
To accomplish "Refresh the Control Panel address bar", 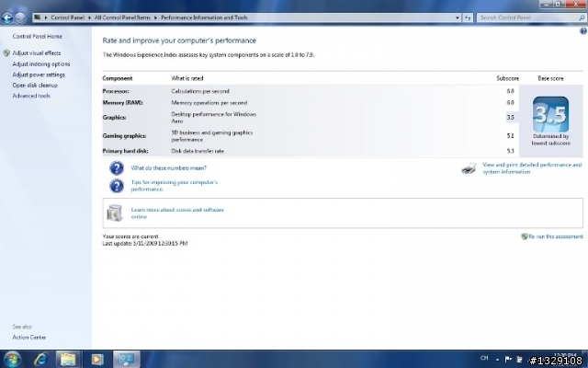I will pyautogui.click(x=468, y=17).
